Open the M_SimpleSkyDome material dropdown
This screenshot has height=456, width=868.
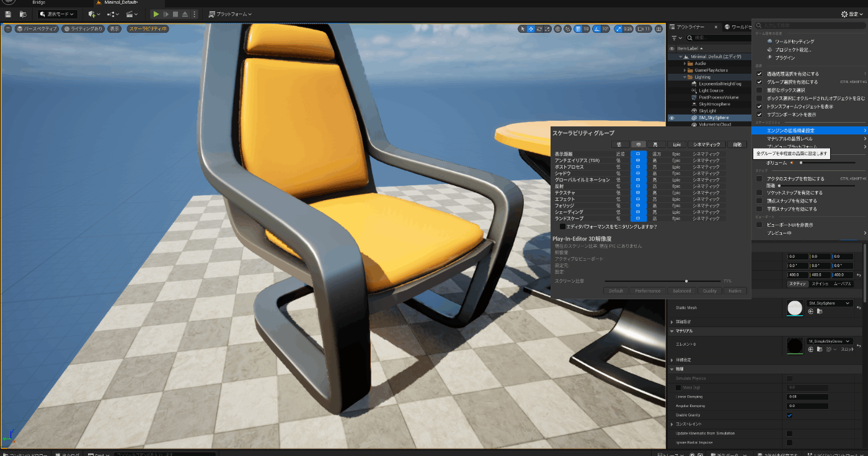(830, 341)
